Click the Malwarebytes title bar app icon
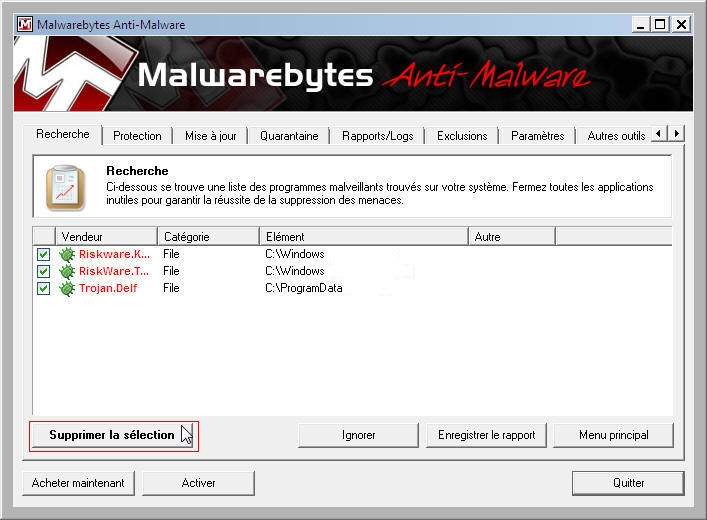Viewport: 707px width, 520px height. (24, 24)
